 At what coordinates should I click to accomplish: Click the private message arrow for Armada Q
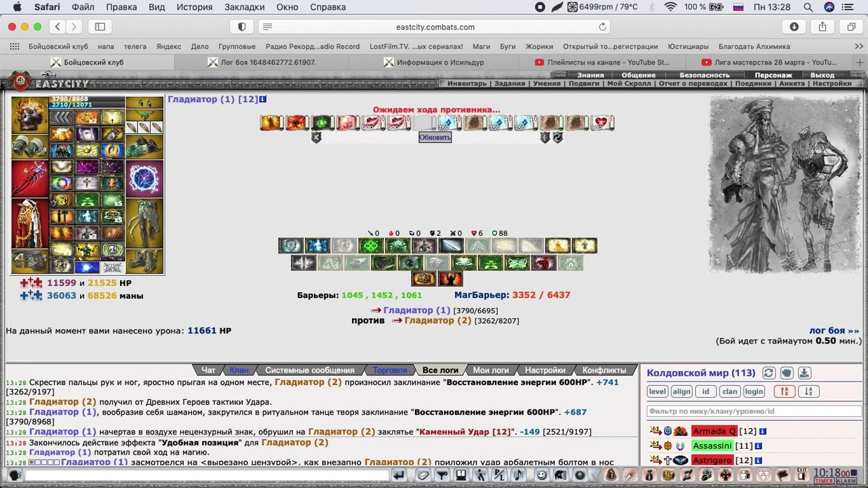click(655, 431)
